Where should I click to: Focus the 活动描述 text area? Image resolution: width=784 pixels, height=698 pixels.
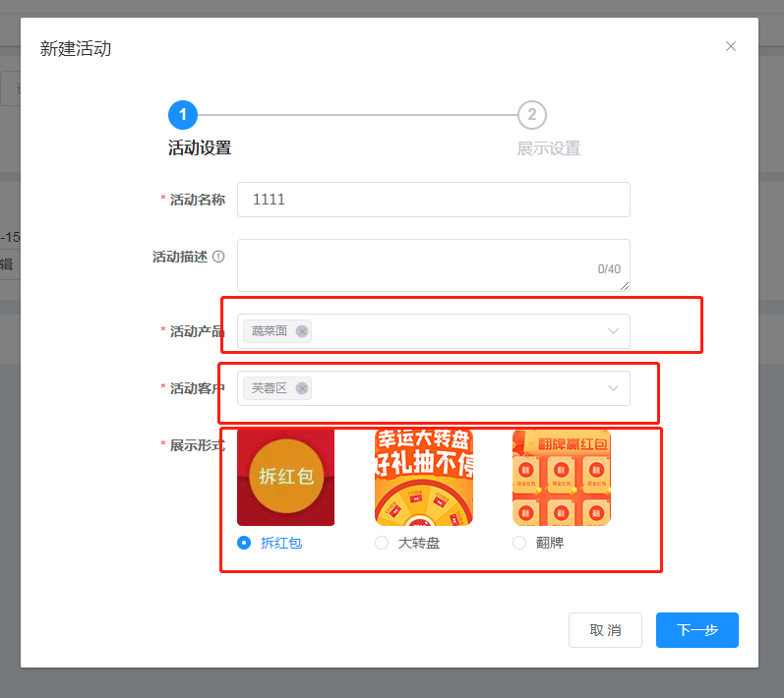point(434,265)
